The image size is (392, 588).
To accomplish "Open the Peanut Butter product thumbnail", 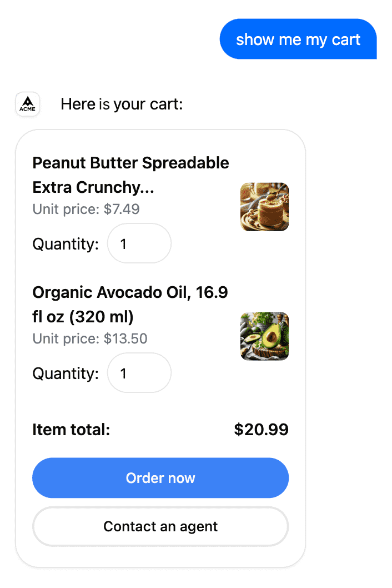I will pos(264,207).
